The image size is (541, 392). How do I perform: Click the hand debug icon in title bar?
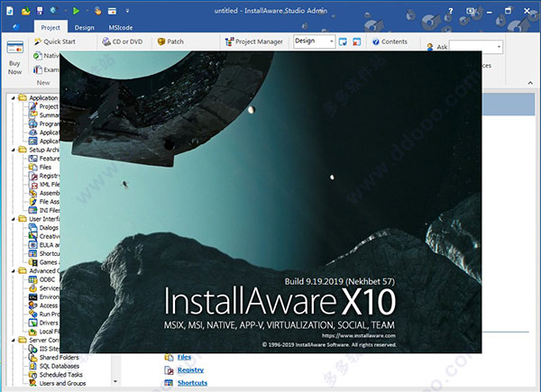coord(98,11)
